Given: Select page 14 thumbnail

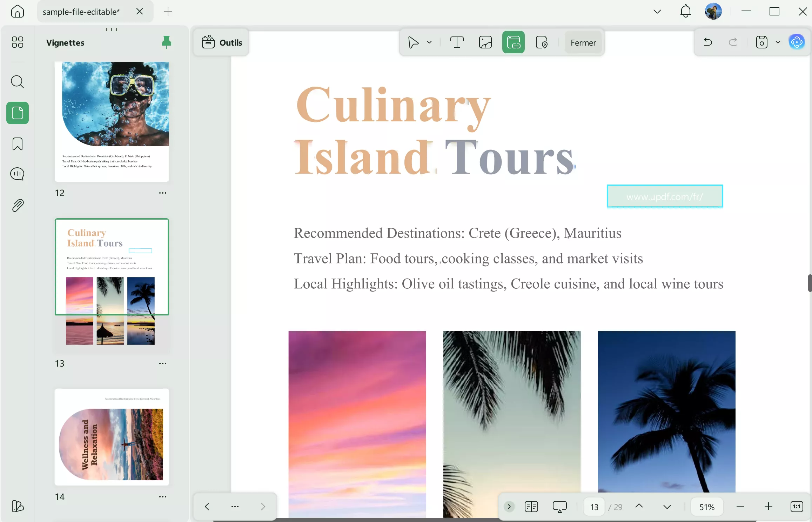Looking at the screenshot, I should (x=112, y=437).
